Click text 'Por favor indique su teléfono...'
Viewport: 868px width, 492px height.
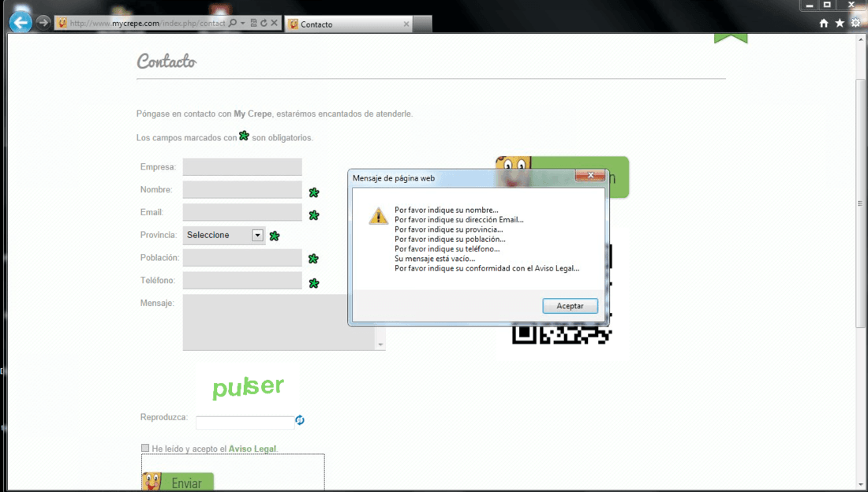(x=447, y=249)
